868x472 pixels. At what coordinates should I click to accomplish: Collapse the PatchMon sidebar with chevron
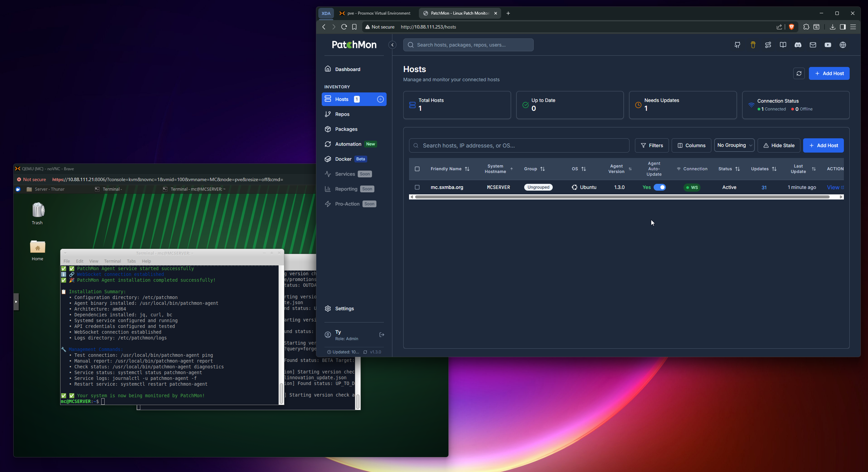click(x=392, y=45)
